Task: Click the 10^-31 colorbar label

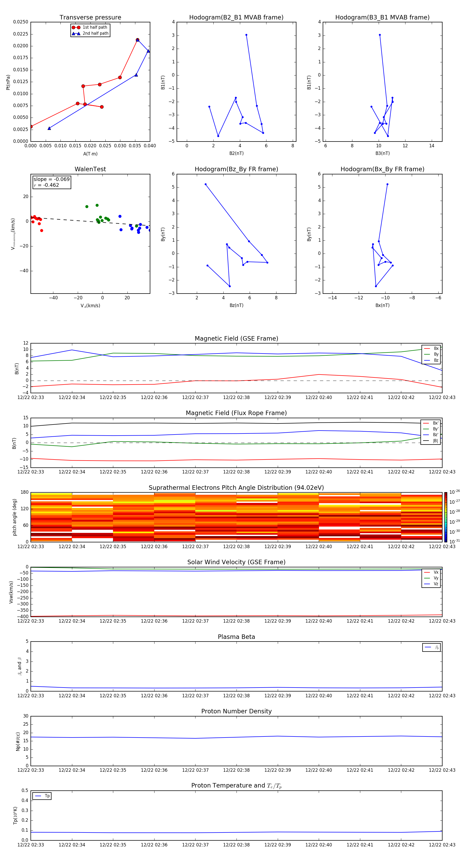Action: [x=455, y=542]
